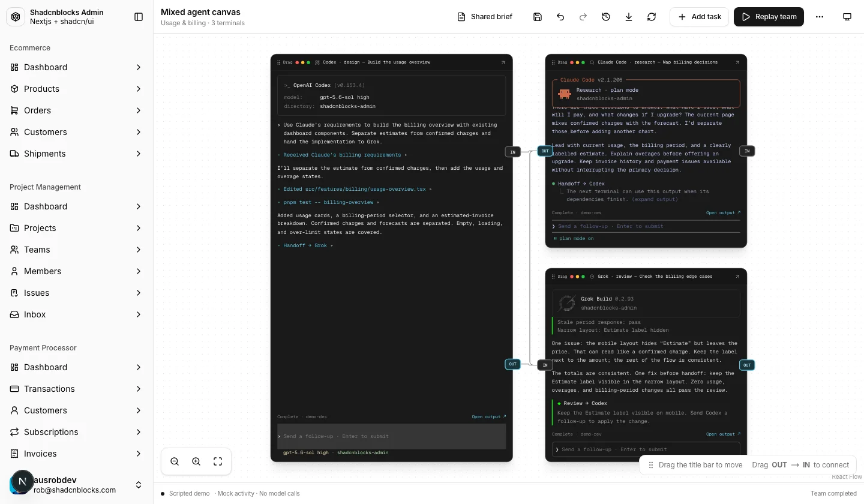This screenshot has height=504, width=864.
Task: Expand the Transactions sidebar item
Action: pos(139,389)
